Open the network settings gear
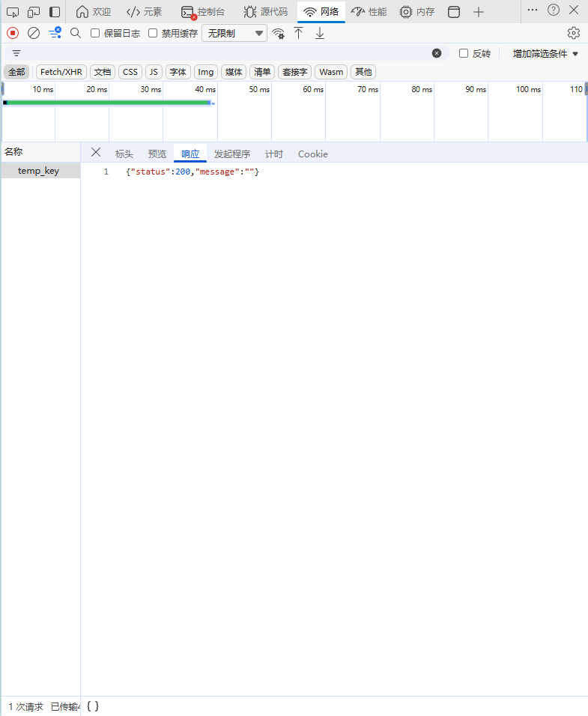Viewport: 588px width, 716px height. (x=574, y=33)
